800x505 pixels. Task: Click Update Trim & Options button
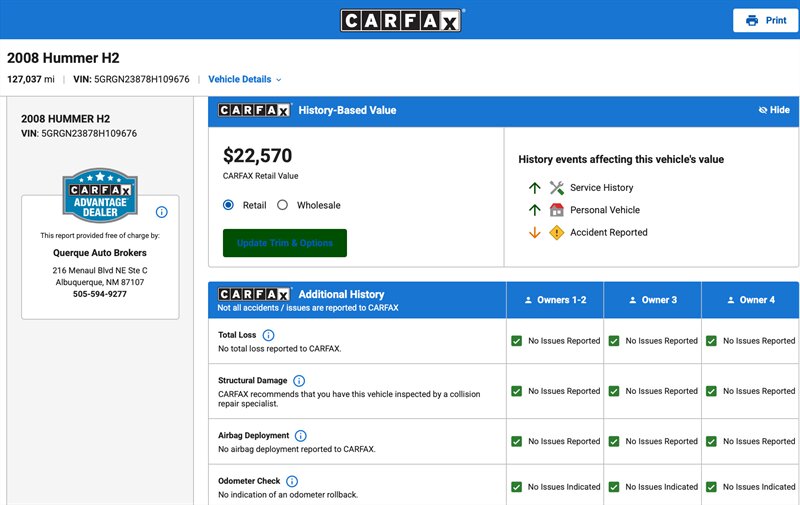(285, 243)
